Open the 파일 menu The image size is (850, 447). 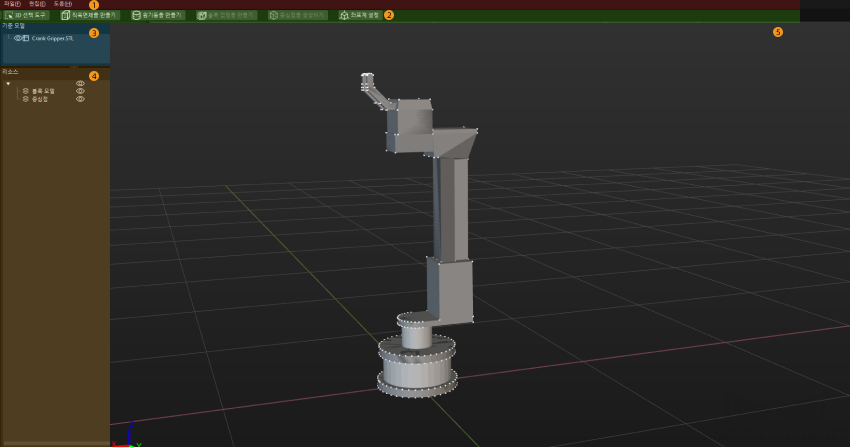11,4
